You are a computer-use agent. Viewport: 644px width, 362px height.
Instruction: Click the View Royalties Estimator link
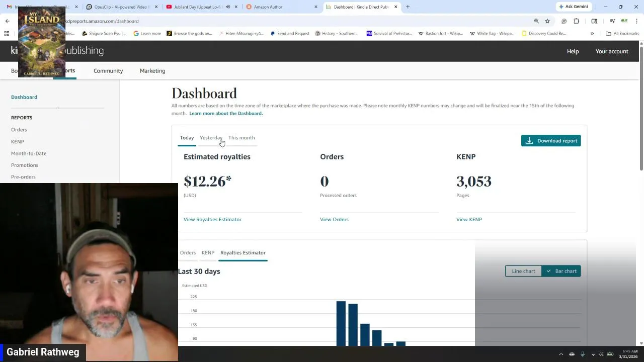click(212, 220)
